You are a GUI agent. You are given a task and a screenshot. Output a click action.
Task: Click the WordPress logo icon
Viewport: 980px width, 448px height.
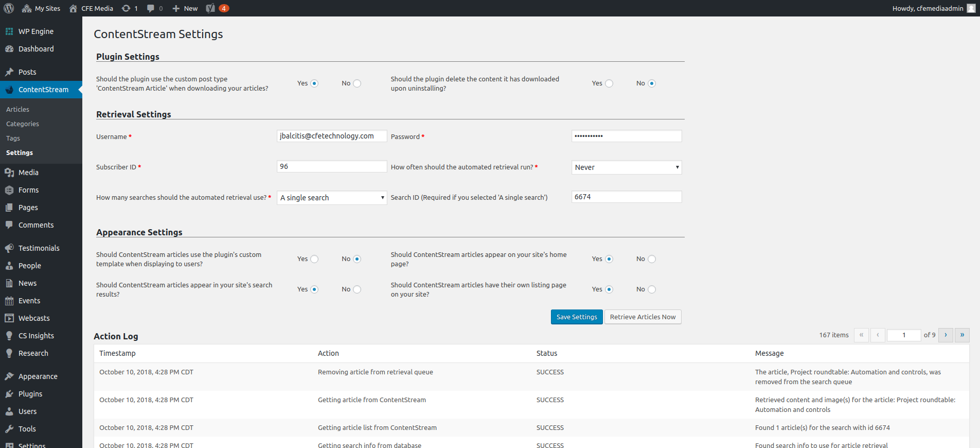[9, 8]
